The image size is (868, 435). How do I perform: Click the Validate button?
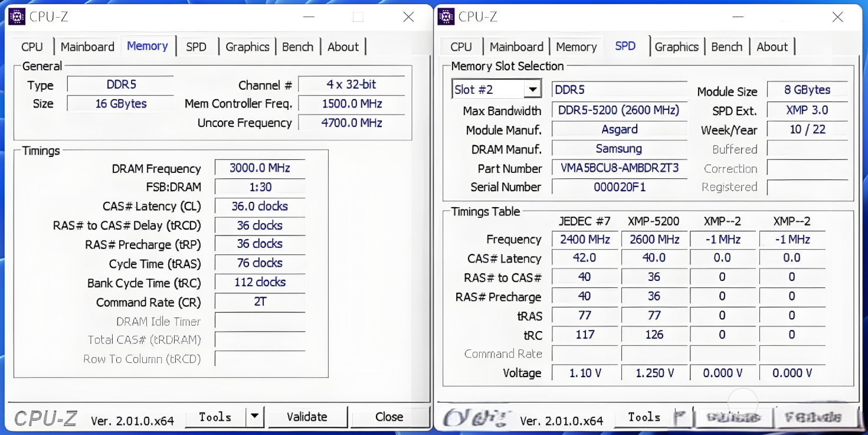(307, 417)
